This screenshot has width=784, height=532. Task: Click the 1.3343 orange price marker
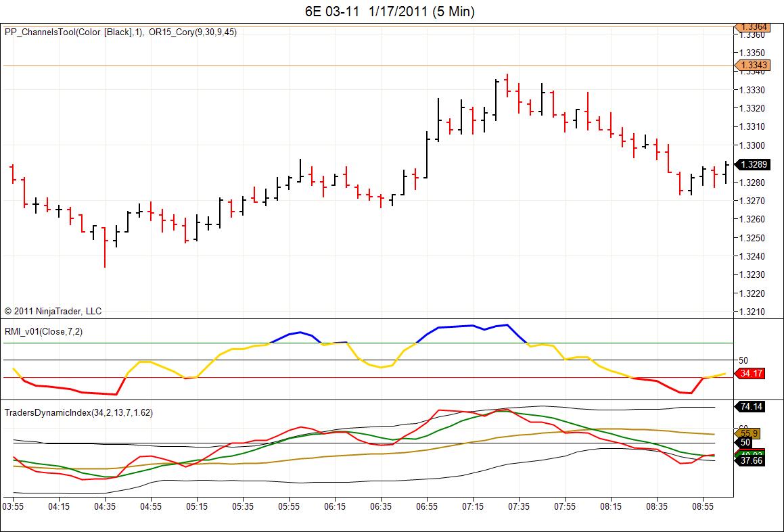tap(752, 65)
